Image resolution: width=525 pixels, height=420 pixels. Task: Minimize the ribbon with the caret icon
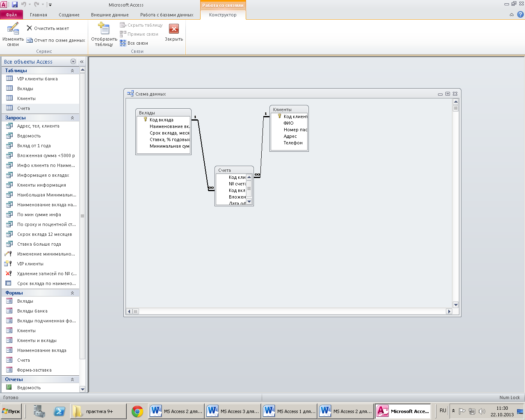tap(511, 15)
